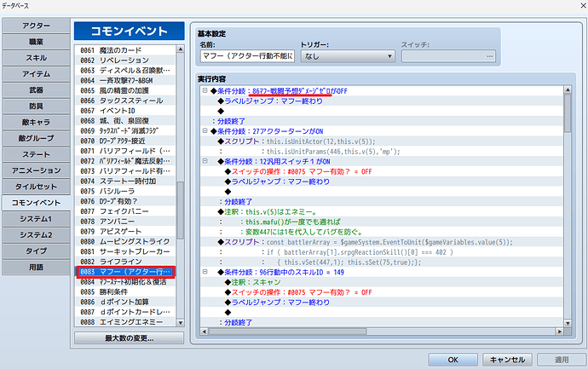588x369 pixels.
Task: Select event 0062 リベレーション
Action: coord(125,61)
